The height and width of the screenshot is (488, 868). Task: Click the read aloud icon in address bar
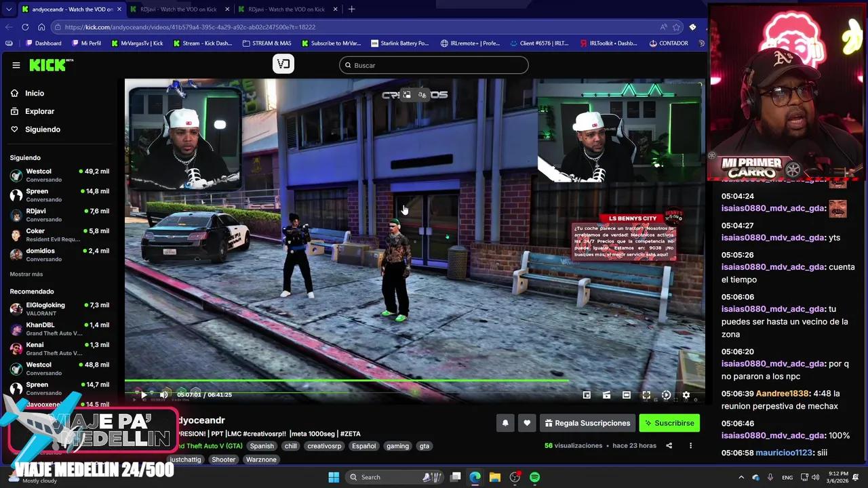[x=663, y=27]
